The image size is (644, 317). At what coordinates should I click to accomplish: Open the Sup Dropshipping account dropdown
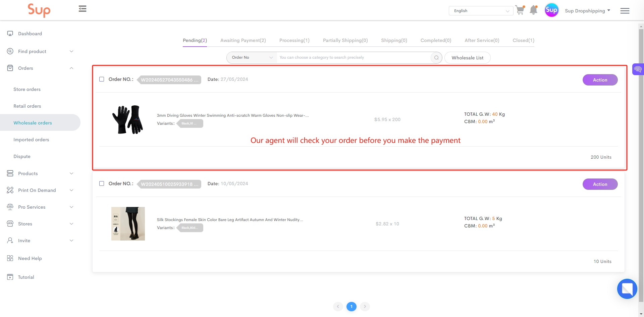click(x=587, y=11)
